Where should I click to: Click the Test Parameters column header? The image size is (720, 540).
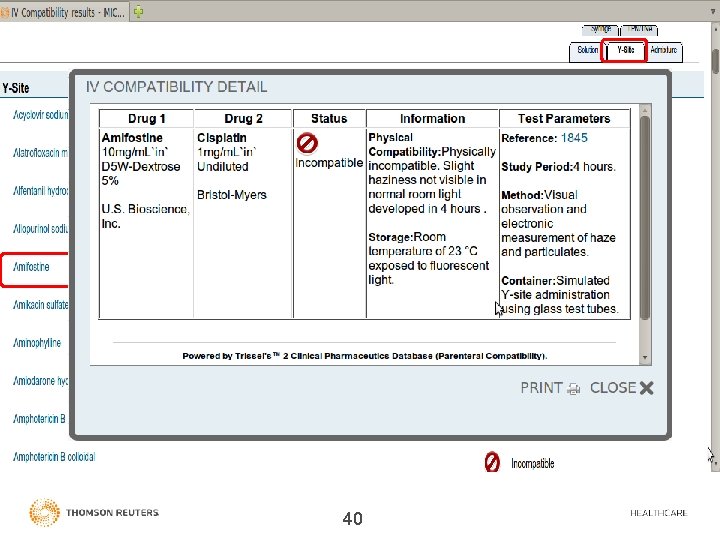click(x=564, y=118)
